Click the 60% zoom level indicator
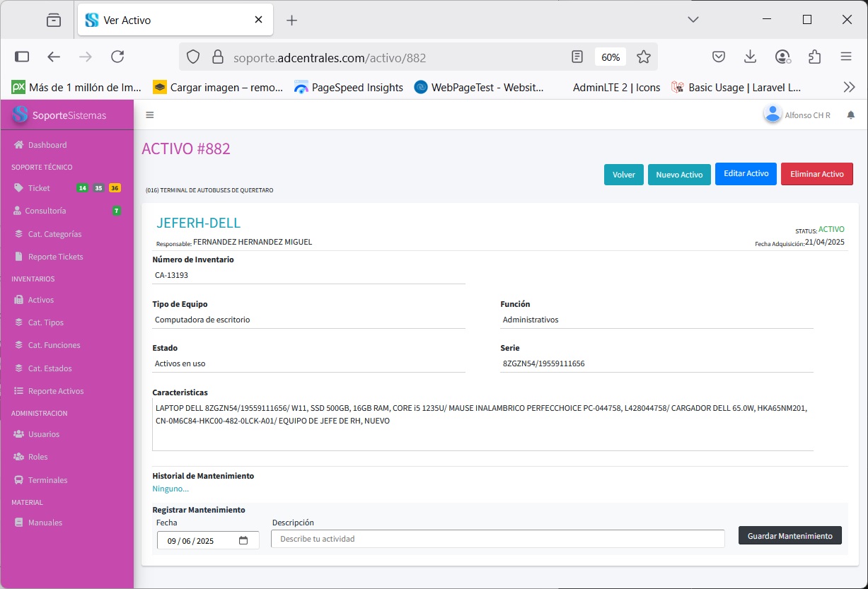 point(611,57)
